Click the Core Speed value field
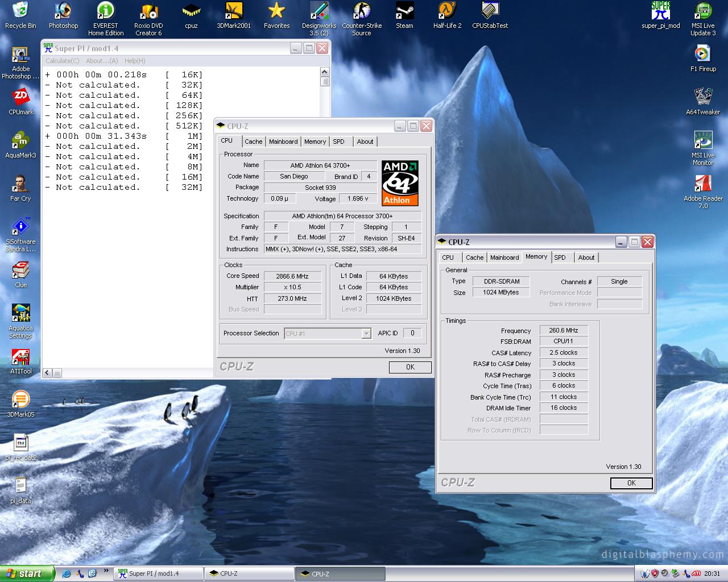 [292, 276]
